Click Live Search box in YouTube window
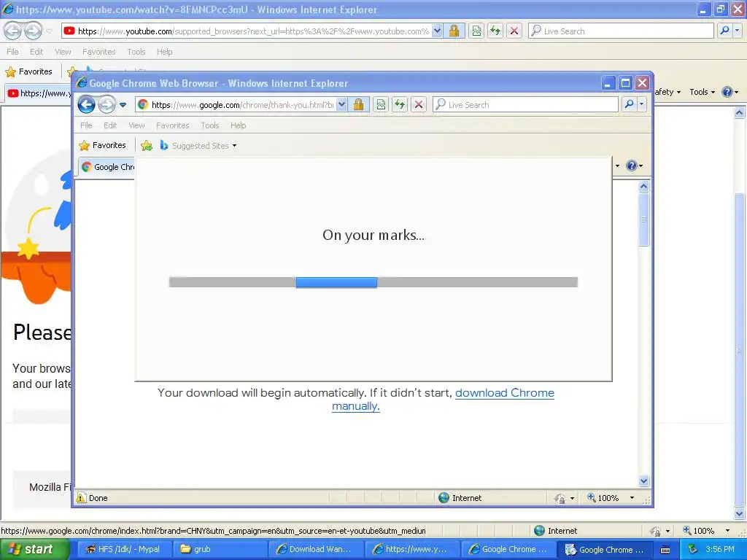Image resolution: width=747 pixels, height=560 pixels. (x=621, y=31)
